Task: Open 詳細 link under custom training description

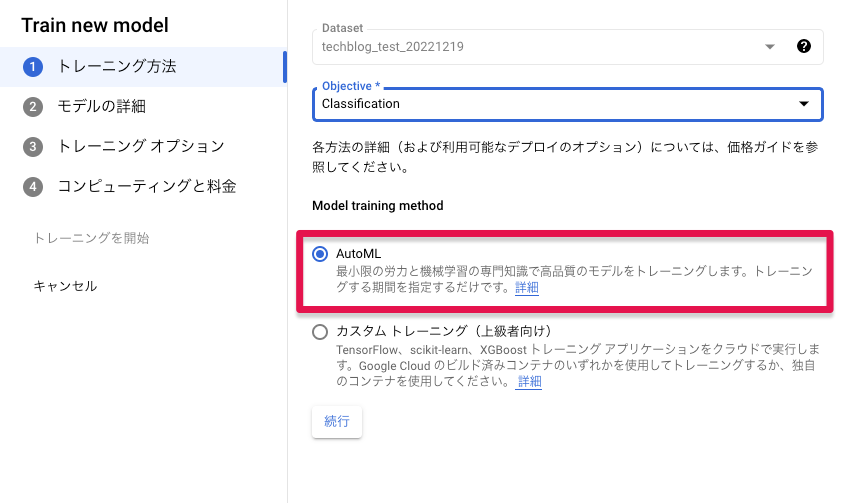Action: coord(529,382)
